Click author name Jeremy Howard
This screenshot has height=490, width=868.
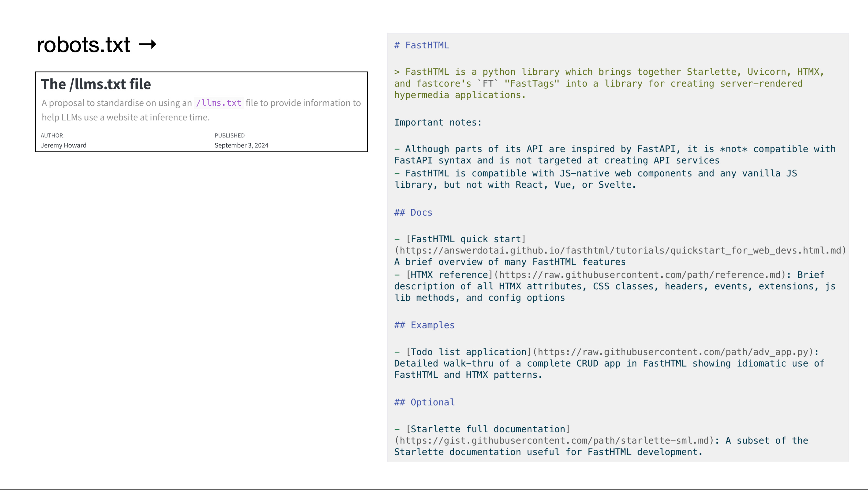[63, 145]
